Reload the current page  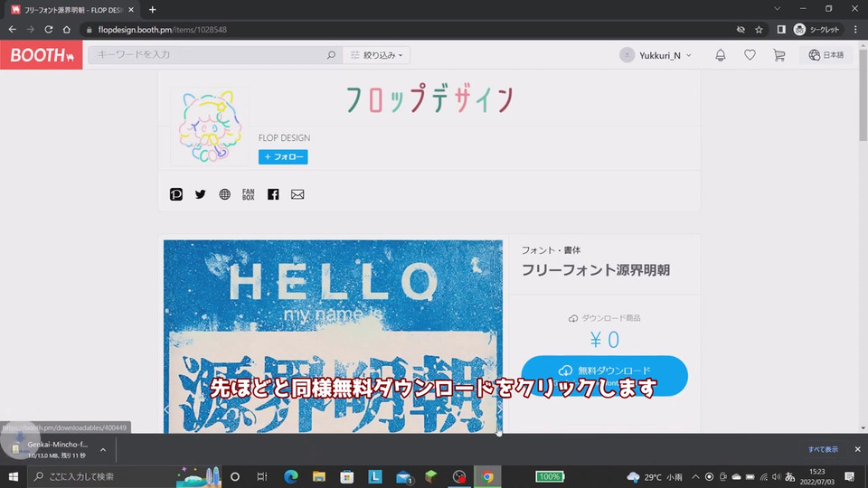point(49,29)
